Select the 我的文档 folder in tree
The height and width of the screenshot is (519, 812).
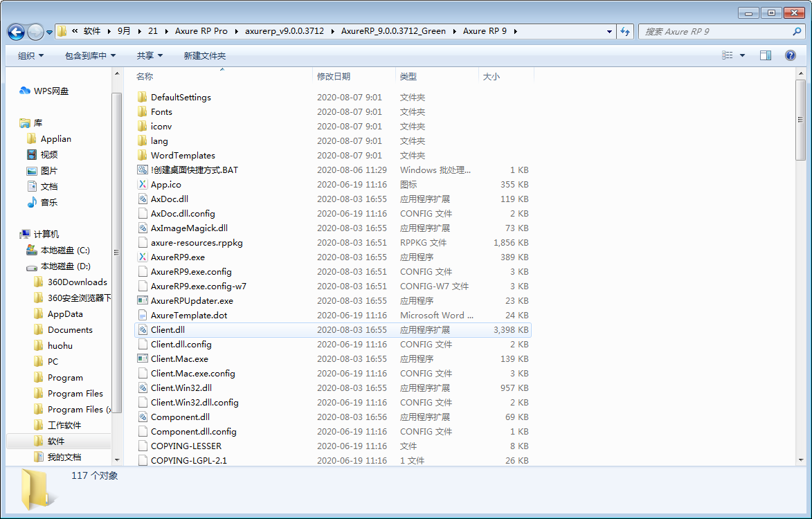(x=57, y=457)
